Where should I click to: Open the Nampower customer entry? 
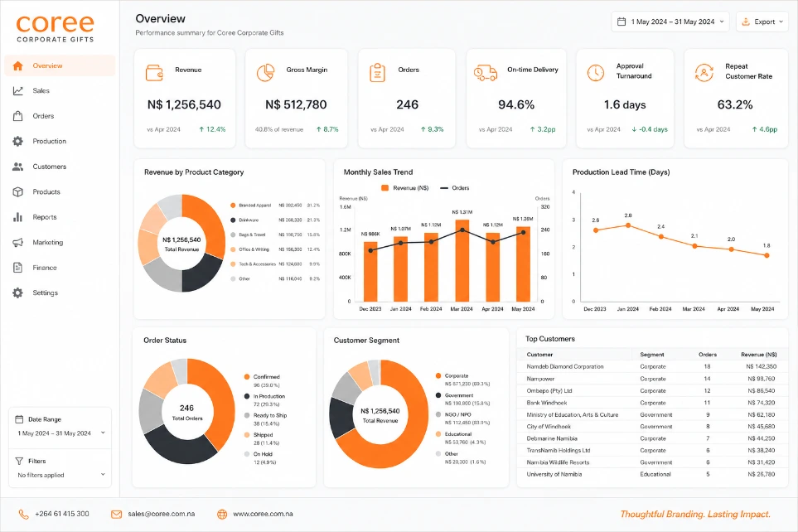652,379
